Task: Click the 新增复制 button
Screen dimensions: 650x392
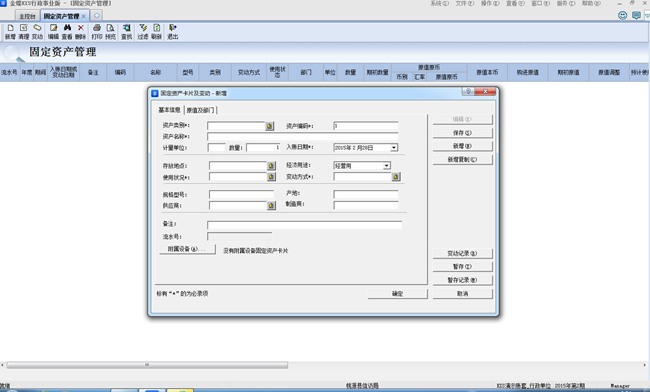Action: click(x=463, y=160)
